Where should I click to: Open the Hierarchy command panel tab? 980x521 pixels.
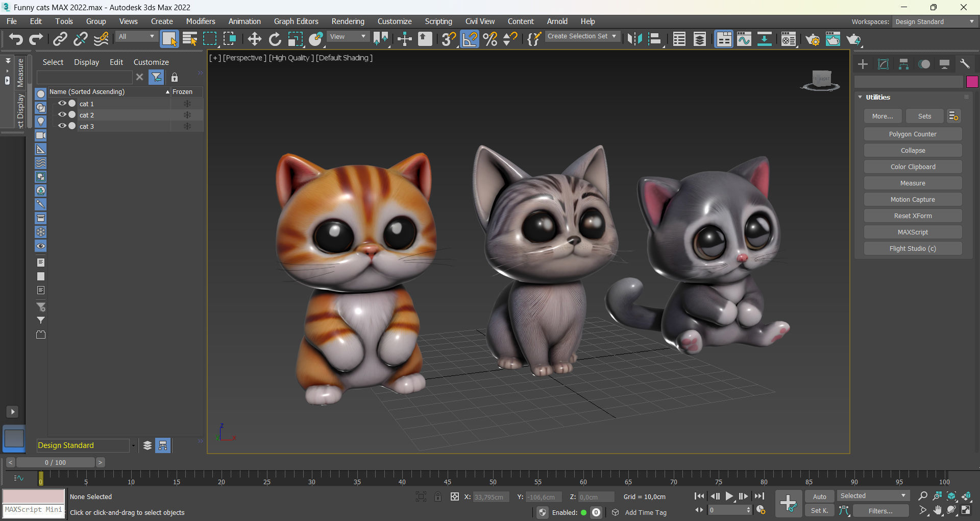[x=903, y=64]
